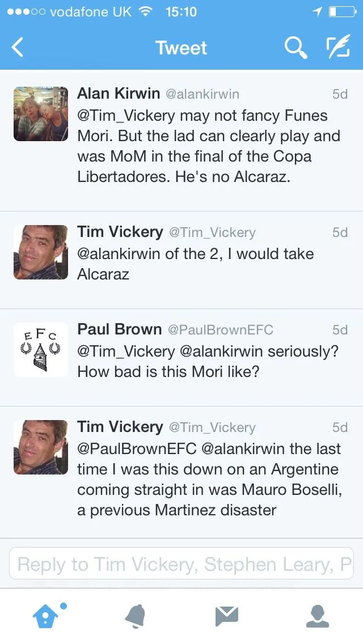Open Messages envelope tab

(226, 616)
